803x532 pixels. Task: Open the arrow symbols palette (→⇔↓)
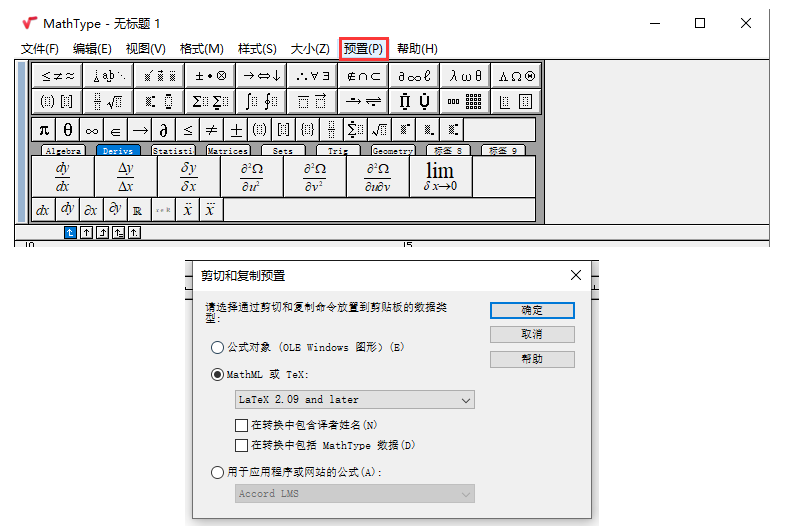tap(261, 76)
